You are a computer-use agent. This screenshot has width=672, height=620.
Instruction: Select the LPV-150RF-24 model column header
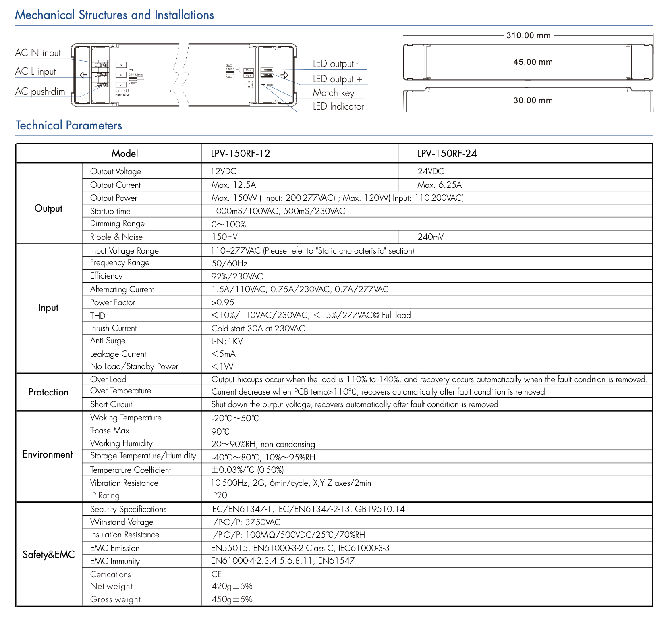(447, 154)
